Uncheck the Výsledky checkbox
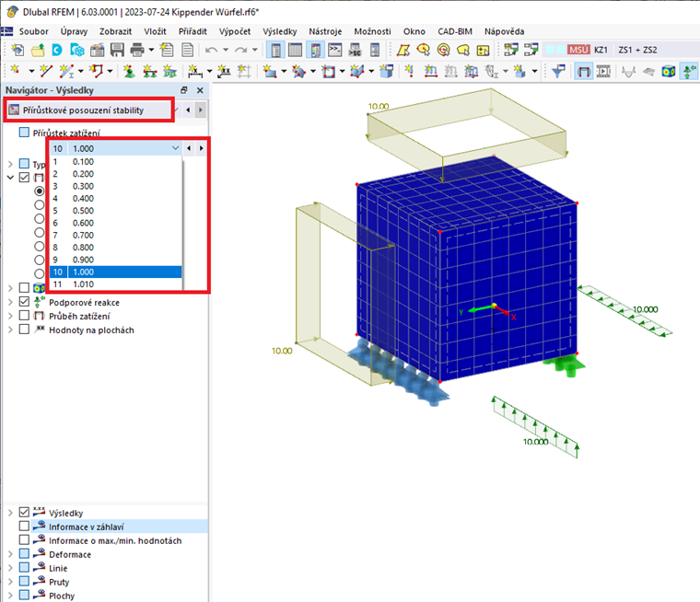 [x=24, y=513]
